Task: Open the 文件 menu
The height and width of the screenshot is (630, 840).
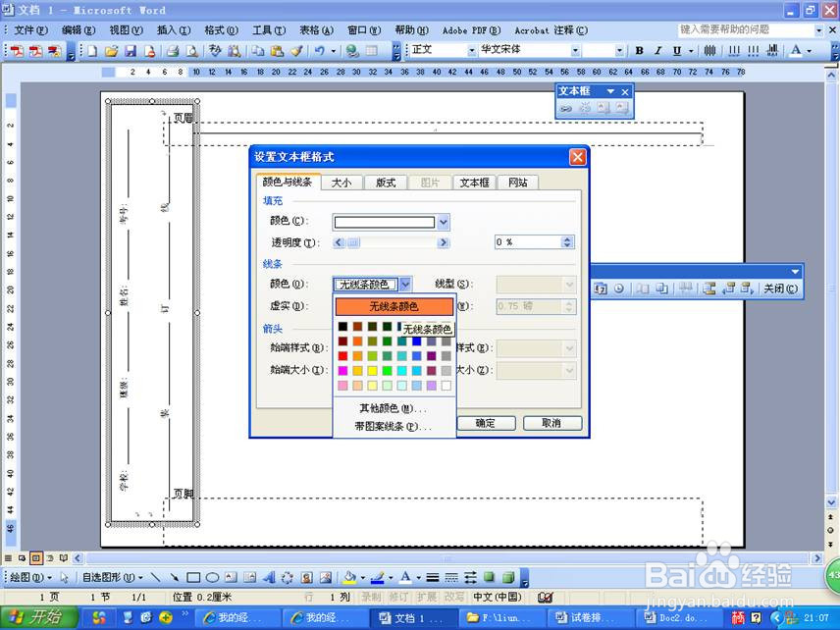Action: 30,30
